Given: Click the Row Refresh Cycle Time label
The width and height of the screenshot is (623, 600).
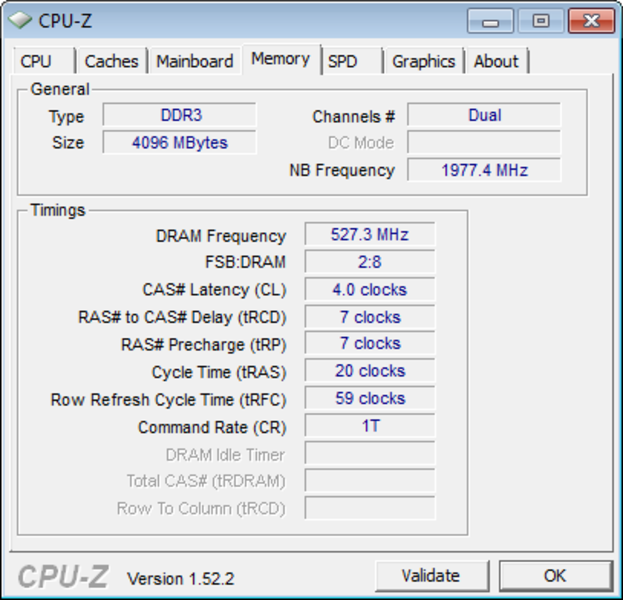Looking at the screenshot, I should pos(168,400).
